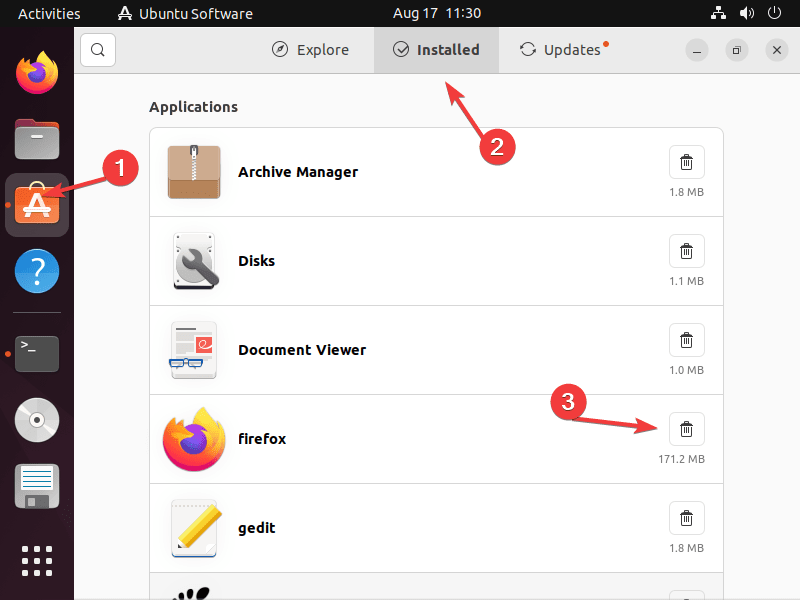Open search in Ubuntu Software
Viewport: 800px width, 600px height.
click(97, 49)
